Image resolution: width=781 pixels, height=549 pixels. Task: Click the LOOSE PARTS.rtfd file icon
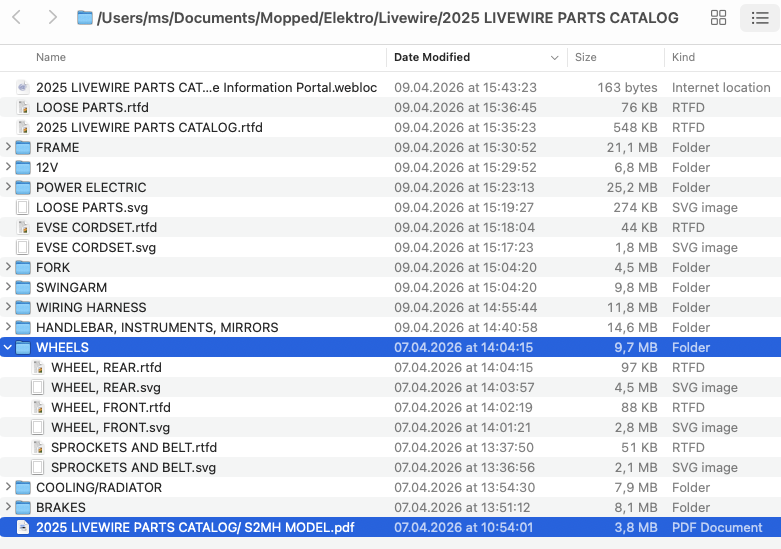click(x=23, y=107)
